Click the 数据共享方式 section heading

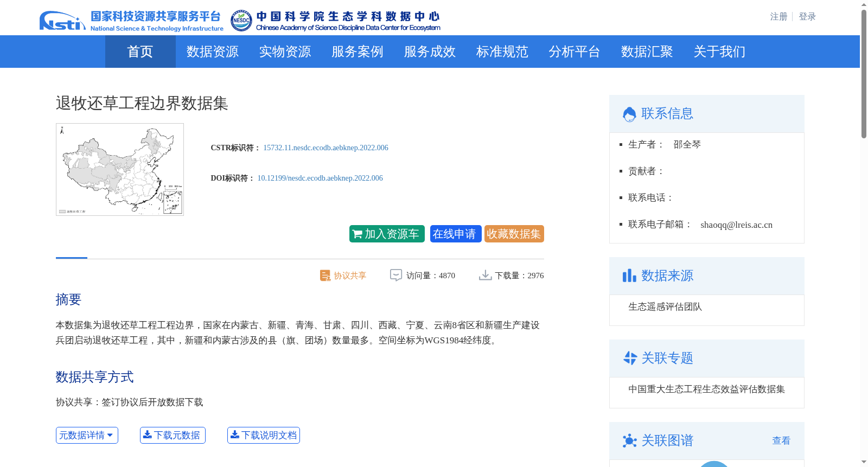[x=94, y=377]
